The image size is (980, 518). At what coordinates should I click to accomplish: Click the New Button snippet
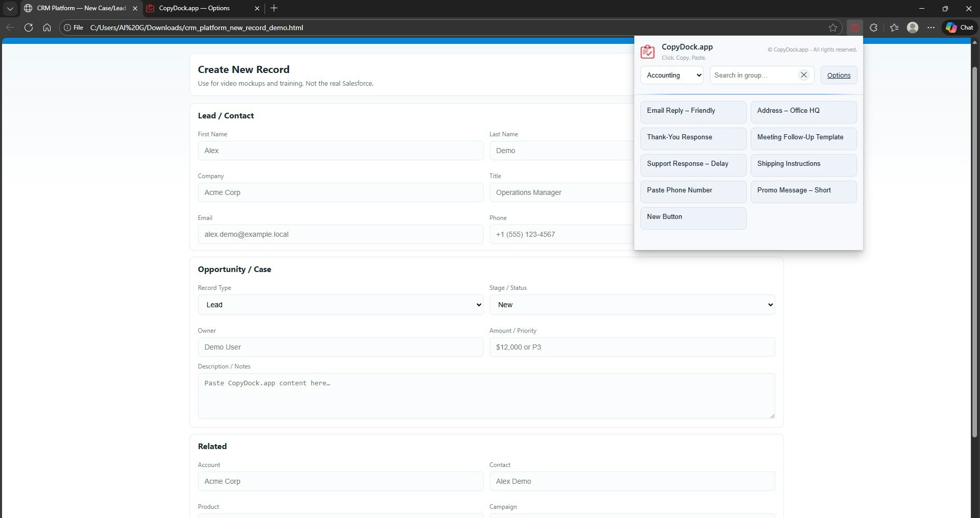point(692,218)
